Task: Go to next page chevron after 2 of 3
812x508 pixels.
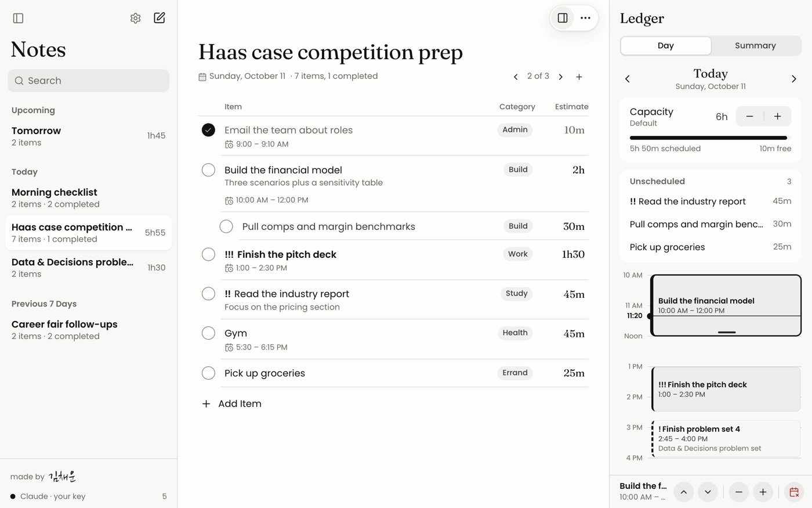Action: click(560, 77)
